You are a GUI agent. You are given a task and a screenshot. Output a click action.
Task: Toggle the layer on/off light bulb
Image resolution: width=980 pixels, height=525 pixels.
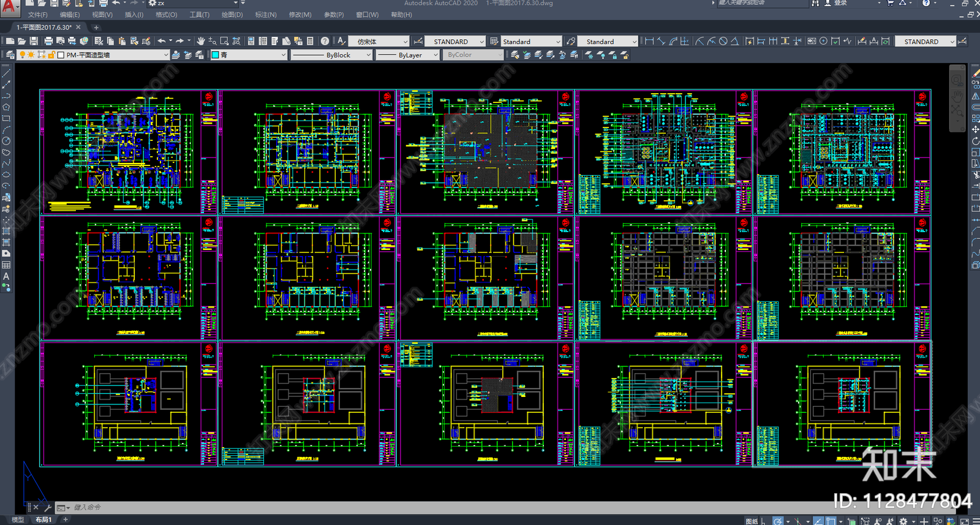click(23, 55)
